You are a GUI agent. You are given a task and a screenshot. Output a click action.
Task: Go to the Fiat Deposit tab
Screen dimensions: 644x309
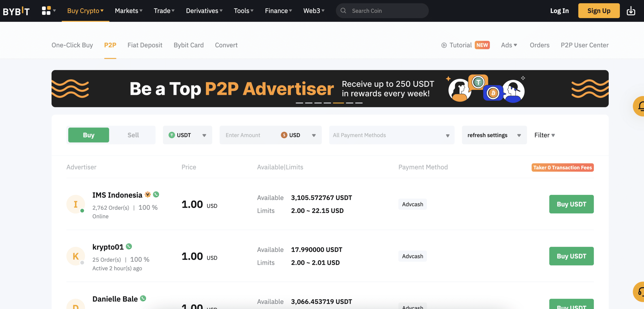145,45
